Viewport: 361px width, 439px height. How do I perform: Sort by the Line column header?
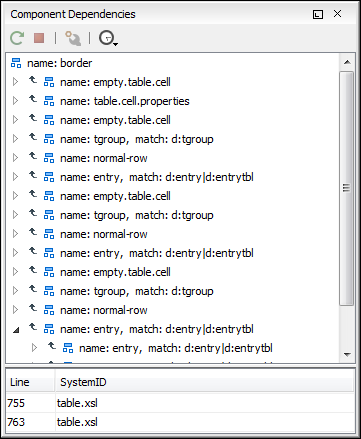click(x=30, y=382)
